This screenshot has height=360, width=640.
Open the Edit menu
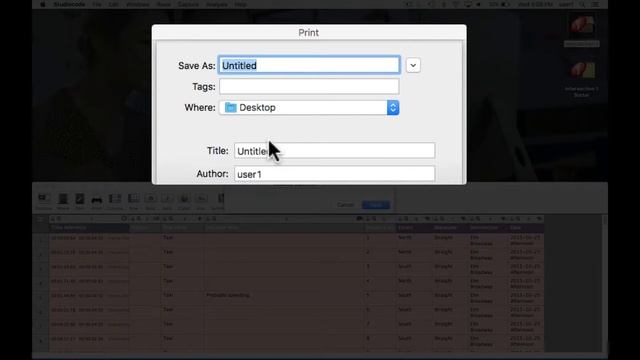coord(114,4)
